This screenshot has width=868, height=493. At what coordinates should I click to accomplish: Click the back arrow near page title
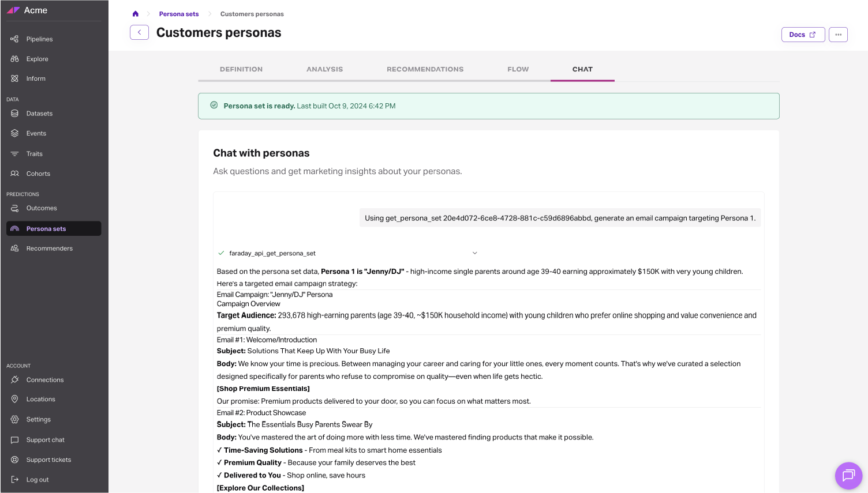pyautogui.click(x=139, y=32)
